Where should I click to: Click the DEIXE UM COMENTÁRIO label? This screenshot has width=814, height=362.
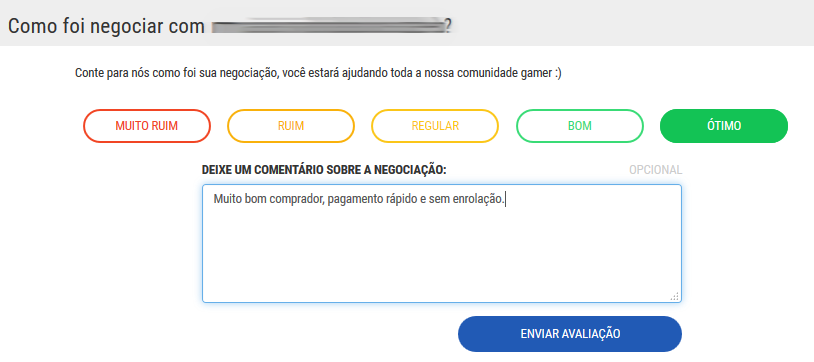tap(324, 170)
